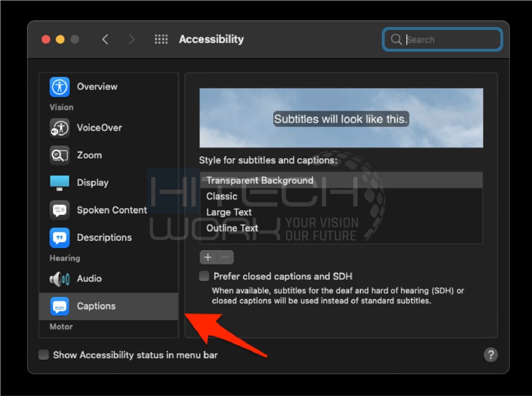Screen dimensions: 532x396
Task: Click the VoiceOver label in sidebar
Action: tap(99, 128)
